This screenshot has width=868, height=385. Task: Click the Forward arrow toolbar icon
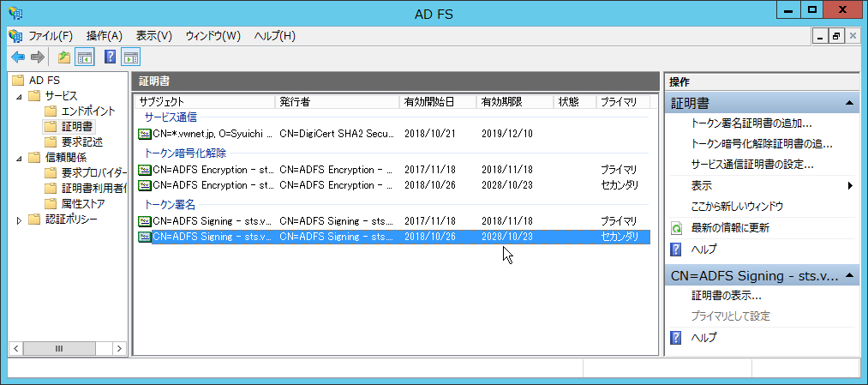[x=37, y=57]
